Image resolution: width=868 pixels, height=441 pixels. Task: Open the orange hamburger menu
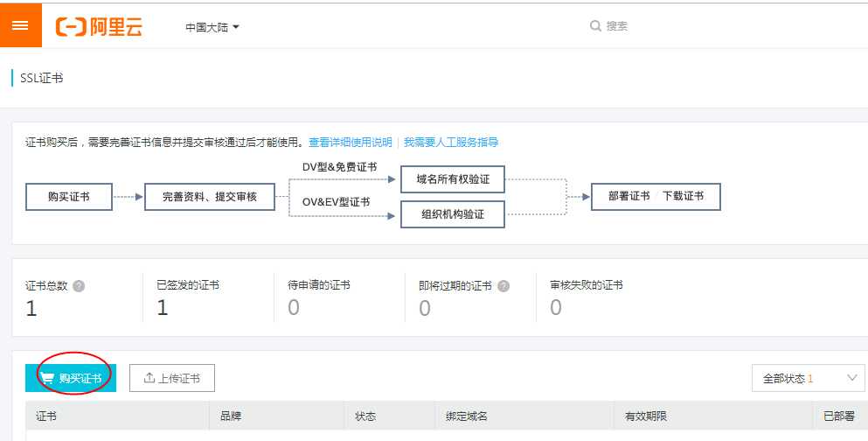point(20,25)
